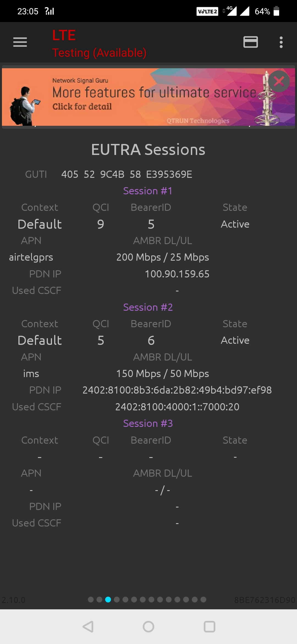Tap the GUTI value row
Image resolution: width=297 pixels, height=644 pixels.
click(127, 174)
